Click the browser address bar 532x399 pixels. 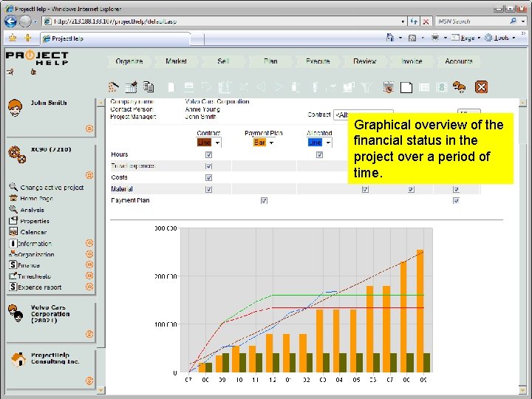[225, 21]
